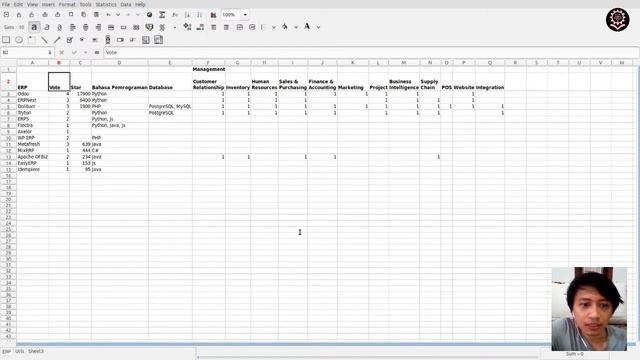
Task: Click the Apache OFBiz cell
Action: point(32,157)
